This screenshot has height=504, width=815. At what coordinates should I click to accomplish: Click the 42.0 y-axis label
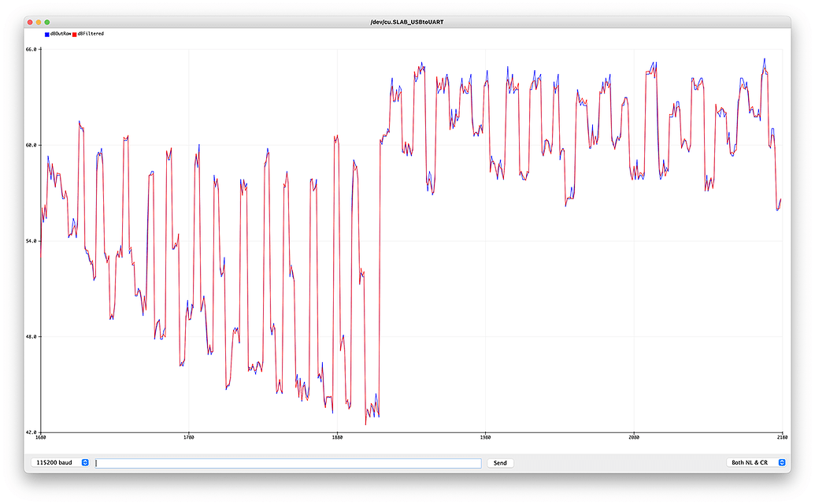[x=31, y=432]
